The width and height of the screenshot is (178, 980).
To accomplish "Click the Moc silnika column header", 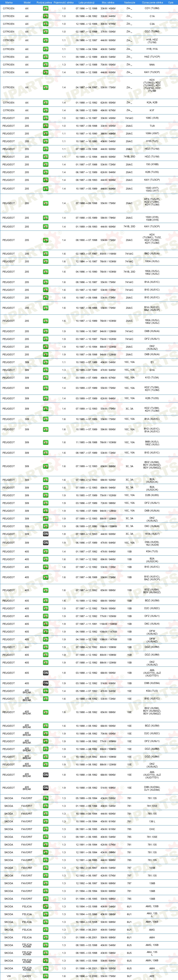I will (x=108, y=2).
